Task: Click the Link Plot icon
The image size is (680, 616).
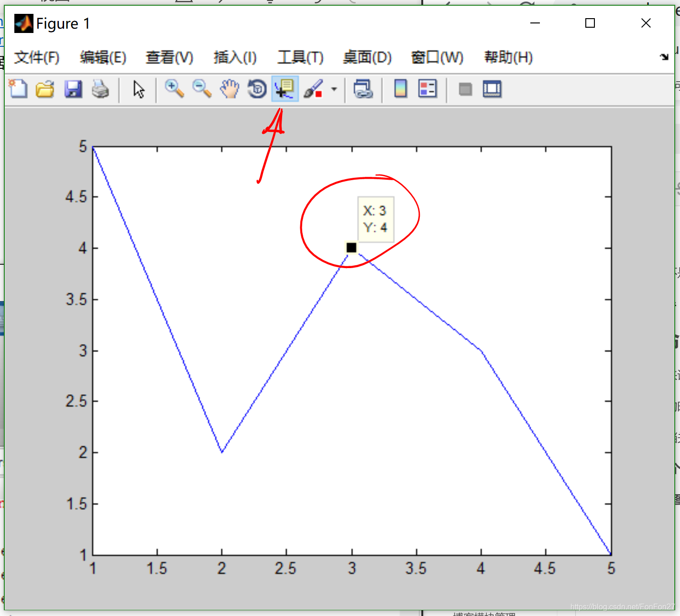Action: pos(363,89)
